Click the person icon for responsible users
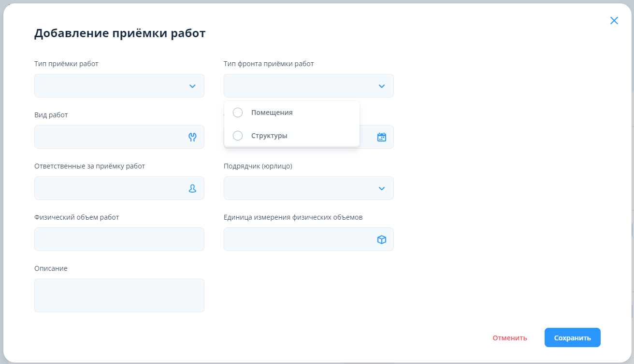Image resolution: width=634 pixels, height=364 pixels. (x=192, y=188)
